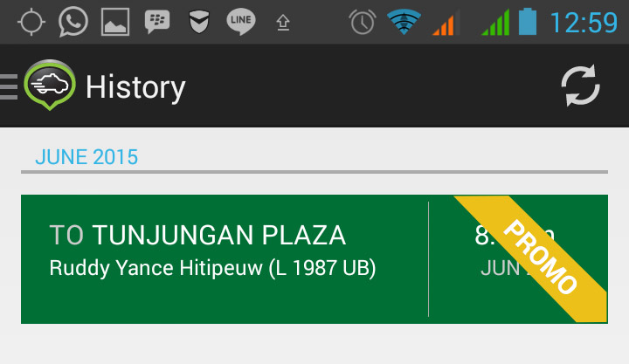Tap the battery indicator
Image resolution: width=629 pixels, height=364 pixels.
pyautogui.click(x=527, y=21)
